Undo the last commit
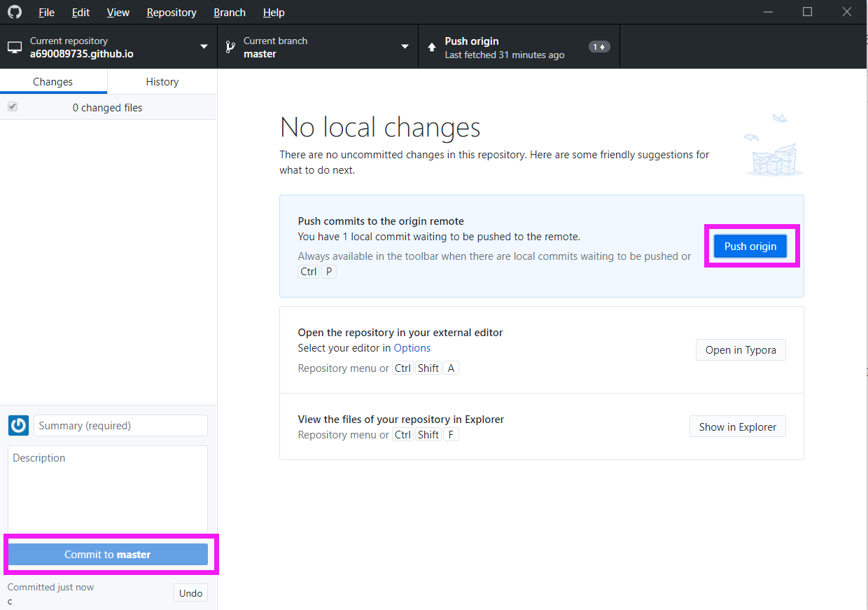The width and height of the screenshot is (868, 610). [190, 593]
